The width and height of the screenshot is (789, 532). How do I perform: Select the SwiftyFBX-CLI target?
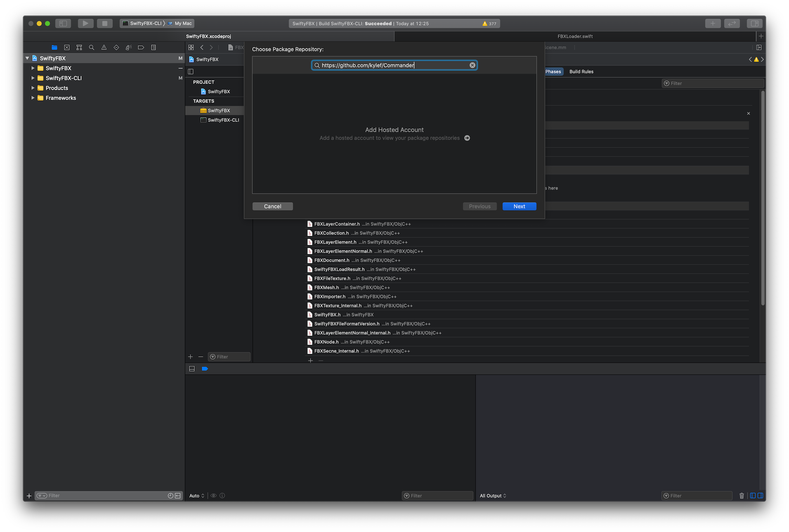coord(223,120)
